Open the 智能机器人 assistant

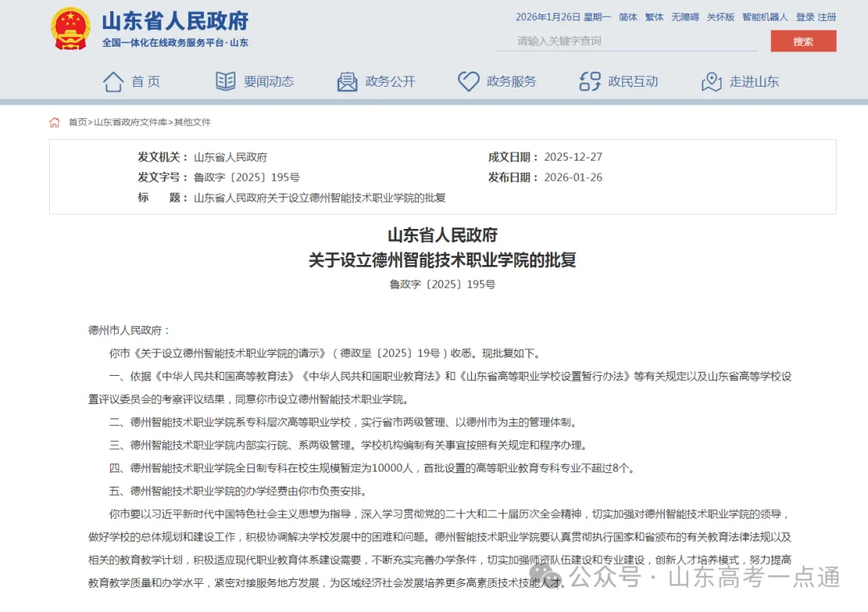[x=765, y=17]
